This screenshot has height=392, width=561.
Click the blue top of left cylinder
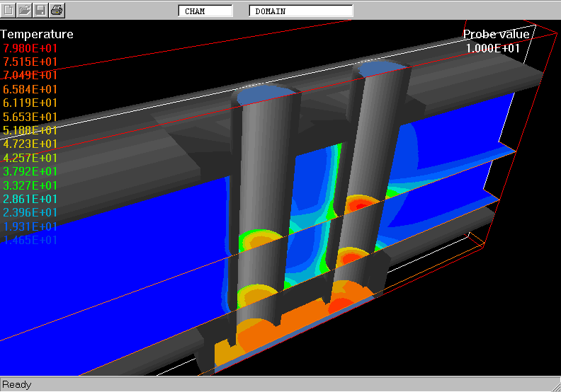(266, 95)
